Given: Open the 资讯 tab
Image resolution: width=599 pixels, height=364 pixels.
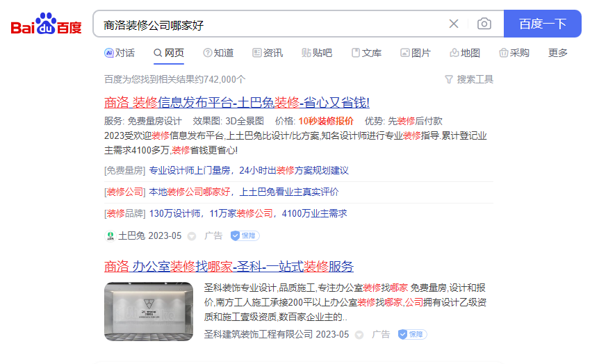Looking at the screenshot, I should click(x=268, y=53).
